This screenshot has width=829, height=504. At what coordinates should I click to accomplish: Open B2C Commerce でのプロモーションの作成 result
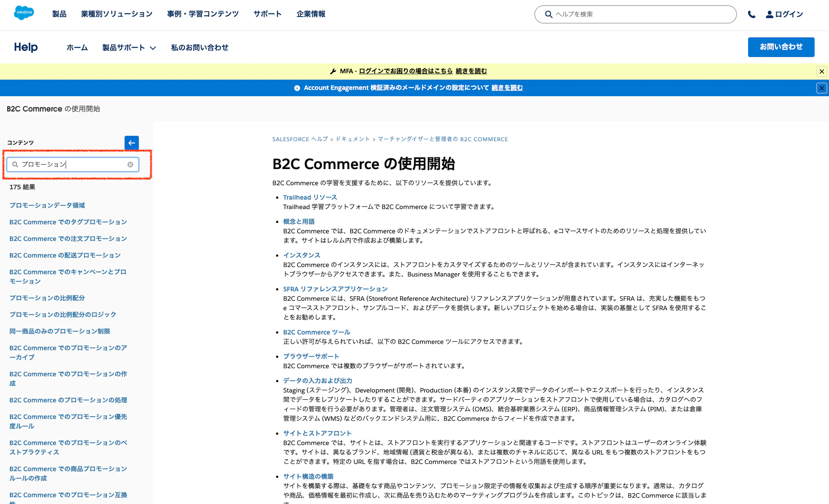(x=68, y=379)
